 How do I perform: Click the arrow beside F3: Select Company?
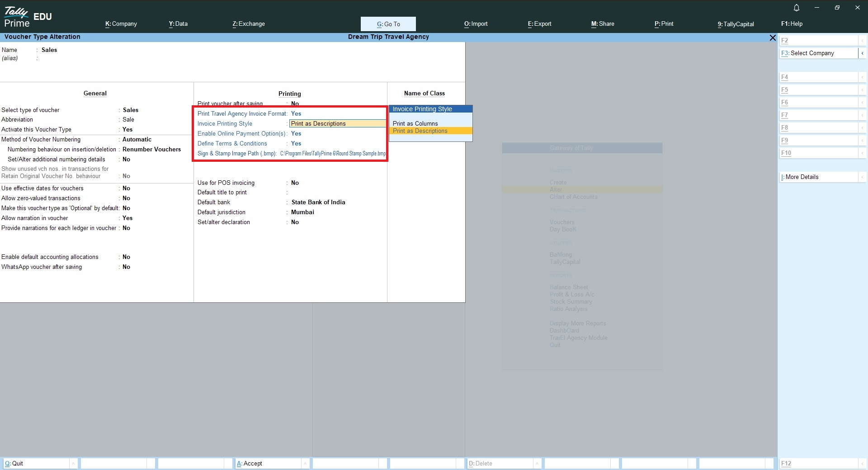click(x=862, y=53)
